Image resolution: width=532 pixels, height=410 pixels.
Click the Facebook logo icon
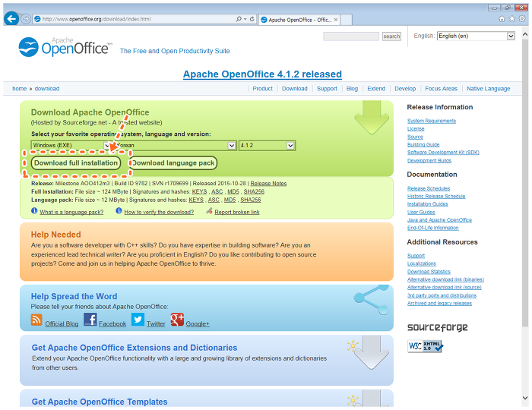click(90, 320)
